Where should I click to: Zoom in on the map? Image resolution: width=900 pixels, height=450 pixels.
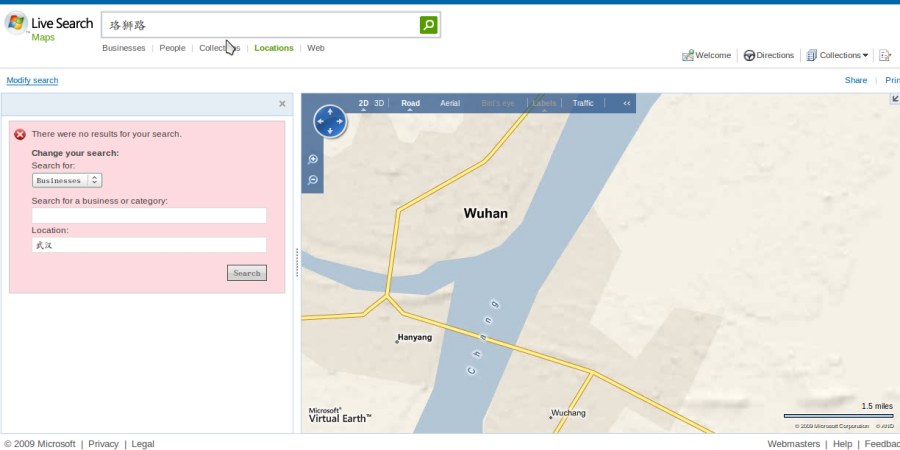[x=312, y=160]
